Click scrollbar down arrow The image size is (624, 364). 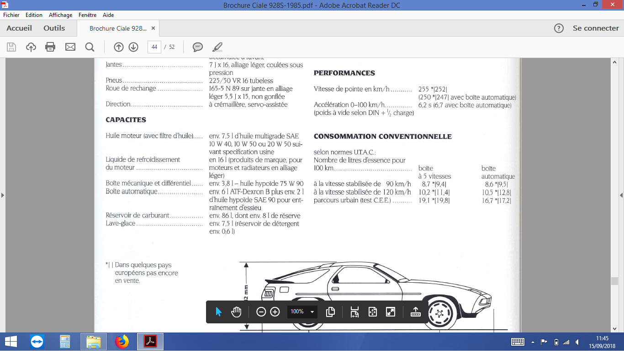(614, 328)
